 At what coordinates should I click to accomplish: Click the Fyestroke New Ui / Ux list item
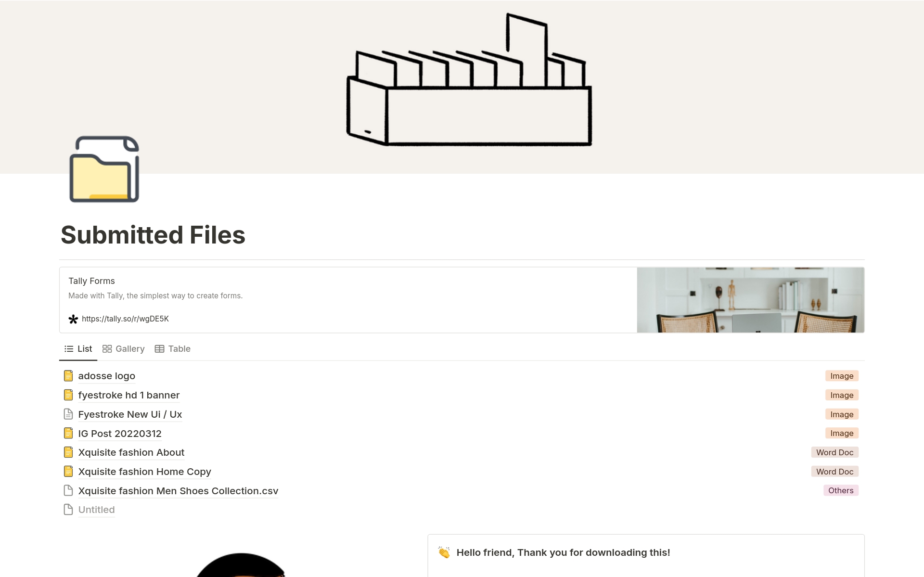point(130,413)
